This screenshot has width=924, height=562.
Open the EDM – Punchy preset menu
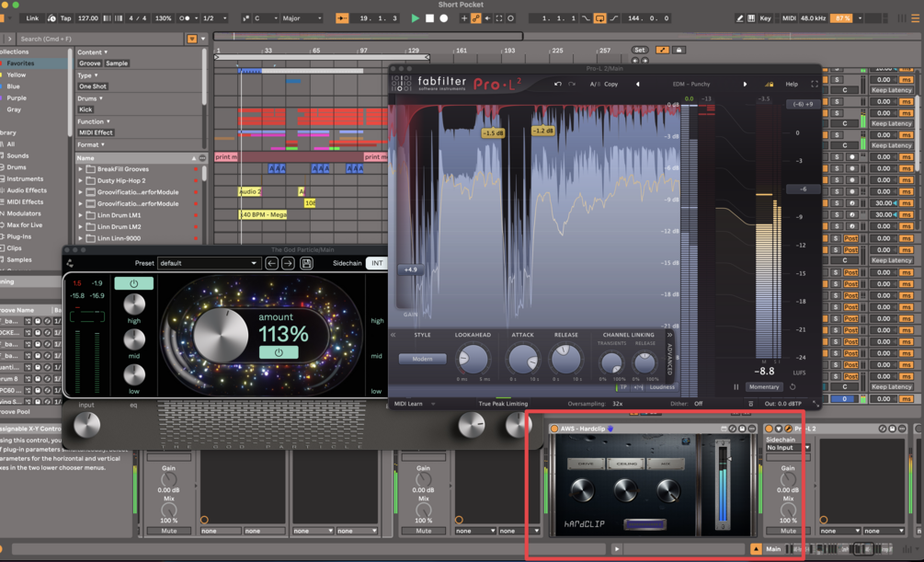pos(691,85)
